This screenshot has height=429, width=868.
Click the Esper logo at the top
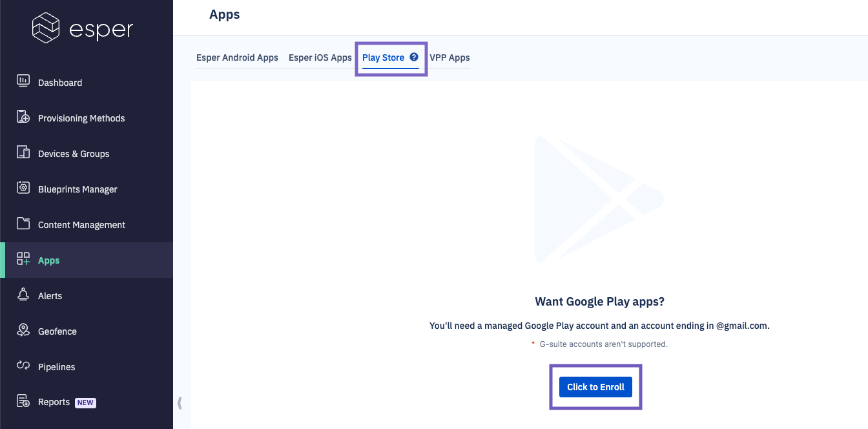coord(83,28)
